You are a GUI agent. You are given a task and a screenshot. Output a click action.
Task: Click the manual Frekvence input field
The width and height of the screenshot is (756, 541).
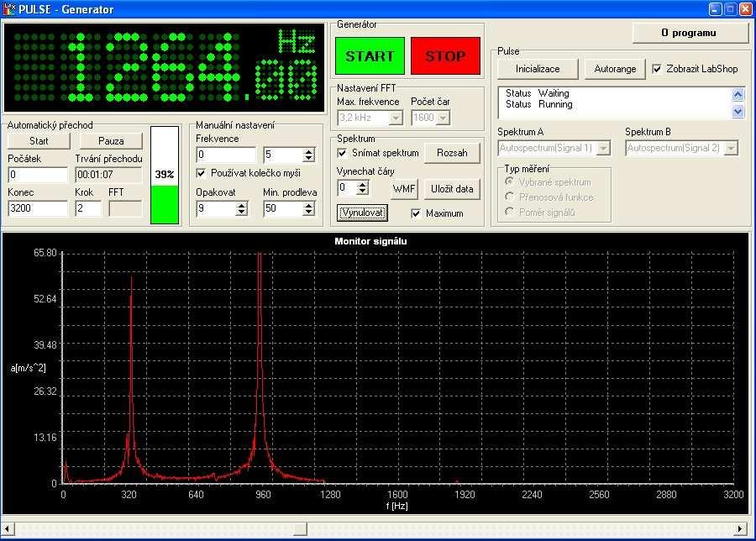pos(226,155)
